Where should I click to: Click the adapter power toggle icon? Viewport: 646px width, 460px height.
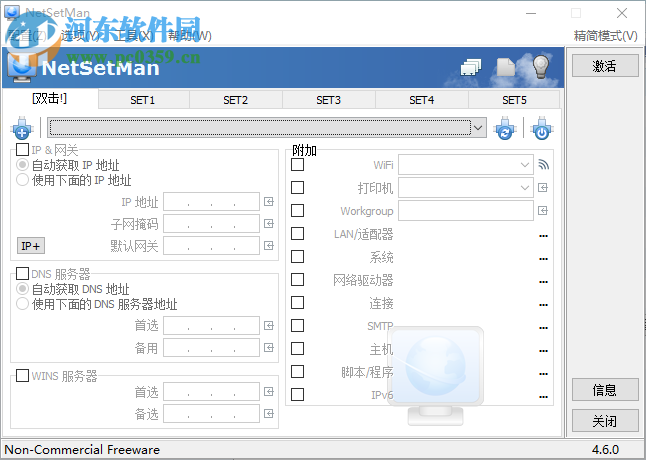click(542, 128)
